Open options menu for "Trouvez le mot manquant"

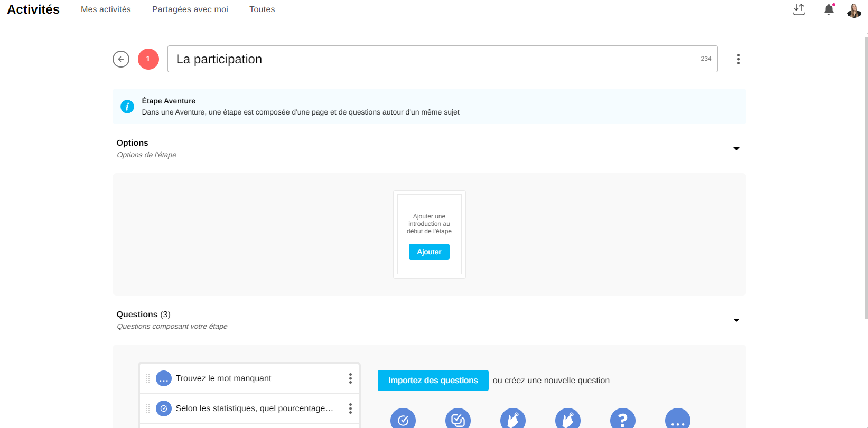coord(350,378)
